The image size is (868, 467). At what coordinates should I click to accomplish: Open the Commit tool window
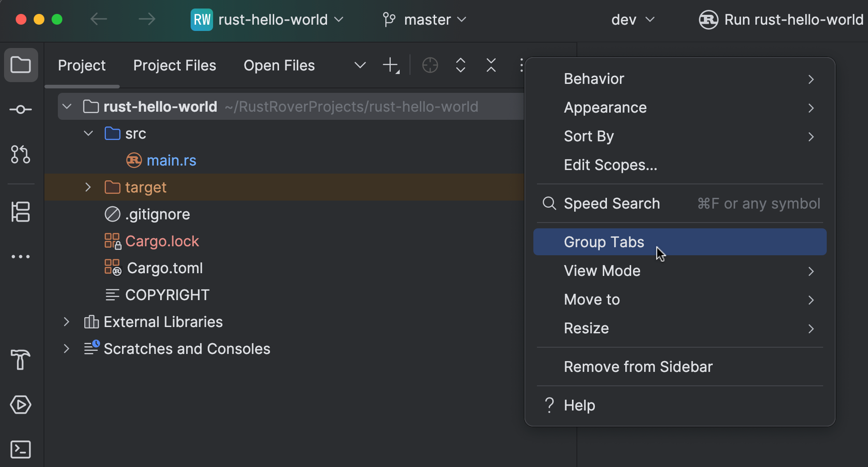coord(21,109)
